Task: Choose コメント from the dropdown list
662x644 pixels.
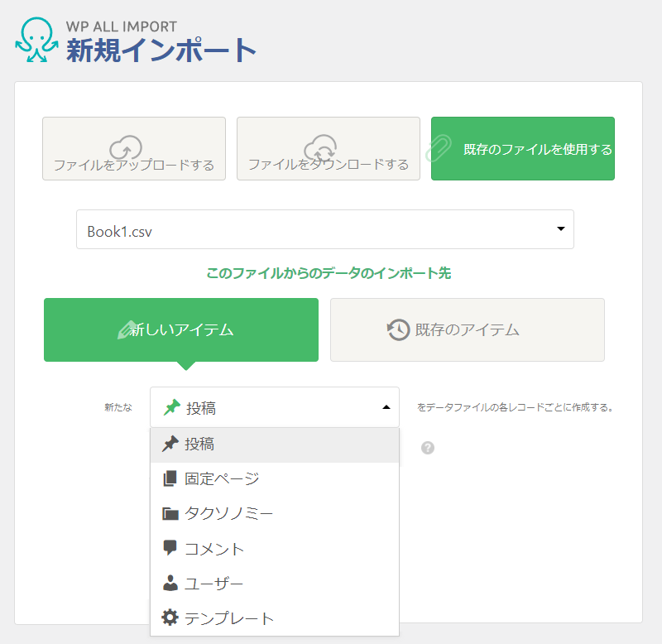Action: (275, 549)
